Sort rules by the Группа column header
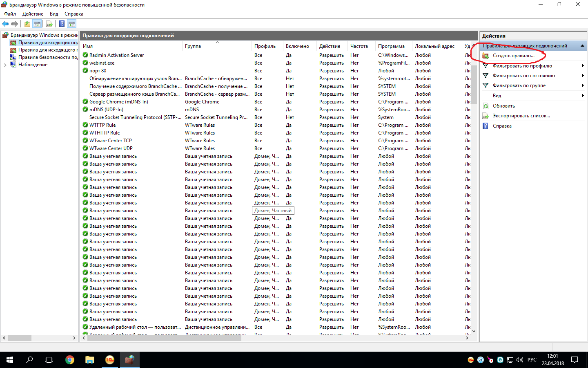 coord(217,46)
